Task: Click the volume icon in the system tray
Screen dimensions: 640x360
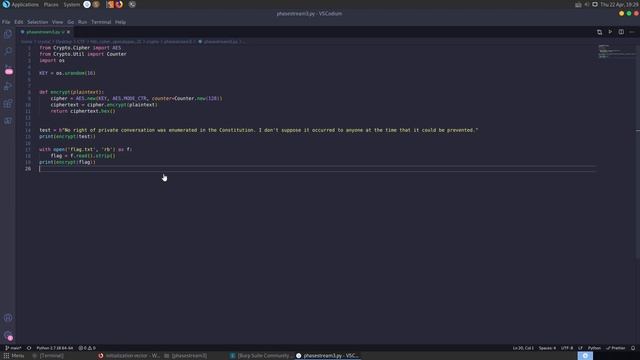Action: (x=587, y=4)
